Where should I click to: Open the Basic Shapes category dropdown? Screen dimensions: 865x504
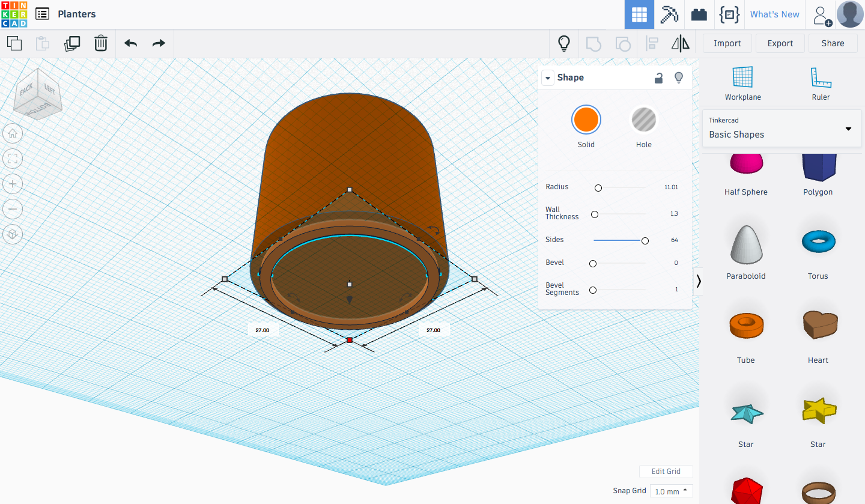(x=782, y=128)
